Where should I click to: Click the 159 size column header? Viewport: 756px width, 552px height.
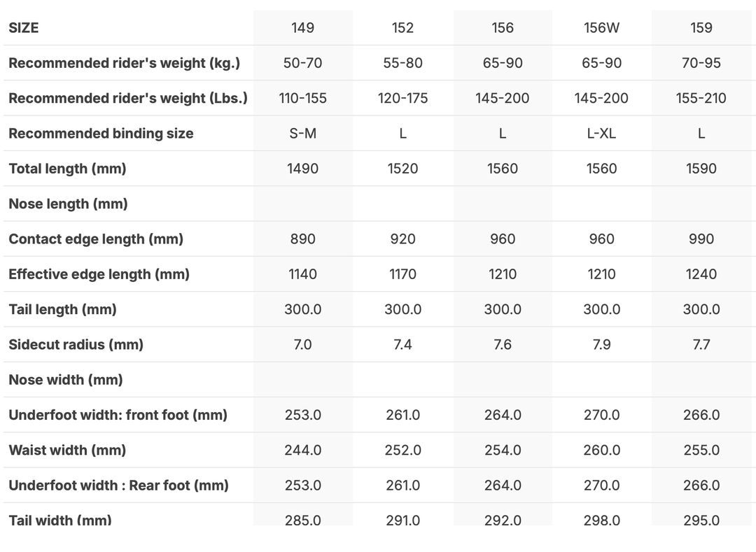(x=701, y=28)
